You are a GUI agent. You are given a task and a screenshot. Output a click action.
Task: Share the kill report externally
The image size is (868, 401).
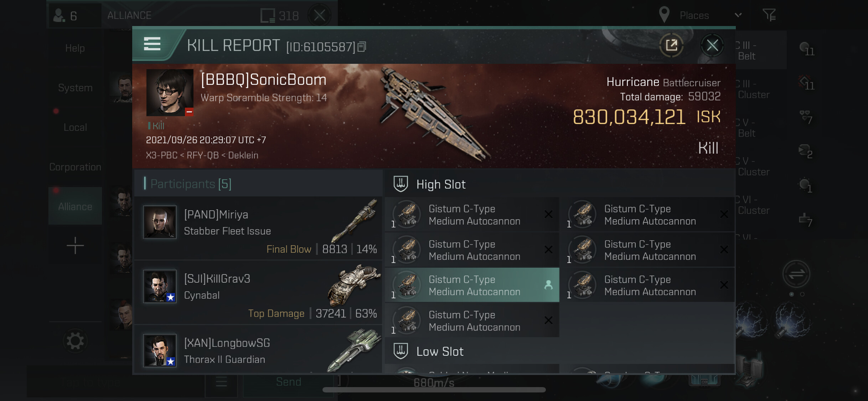tap(671, 45)
